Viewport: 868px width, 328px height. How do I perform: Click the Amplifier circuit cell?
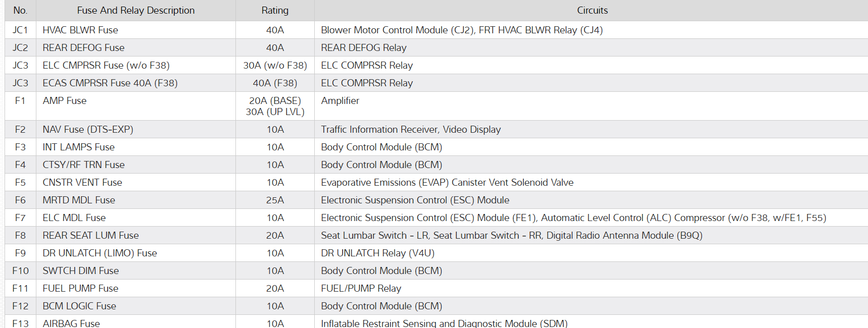[x=340, y=100]
